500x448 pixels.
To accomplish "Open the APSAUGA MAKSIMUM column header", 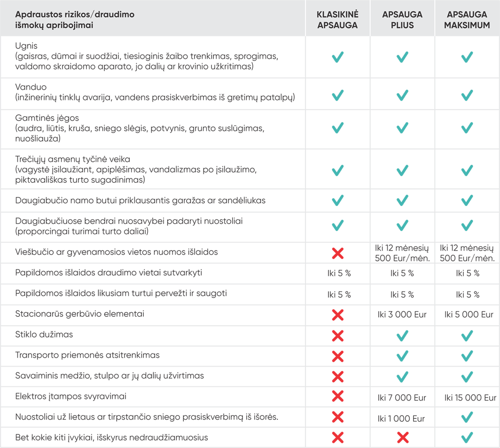I will tap(467, 20).
